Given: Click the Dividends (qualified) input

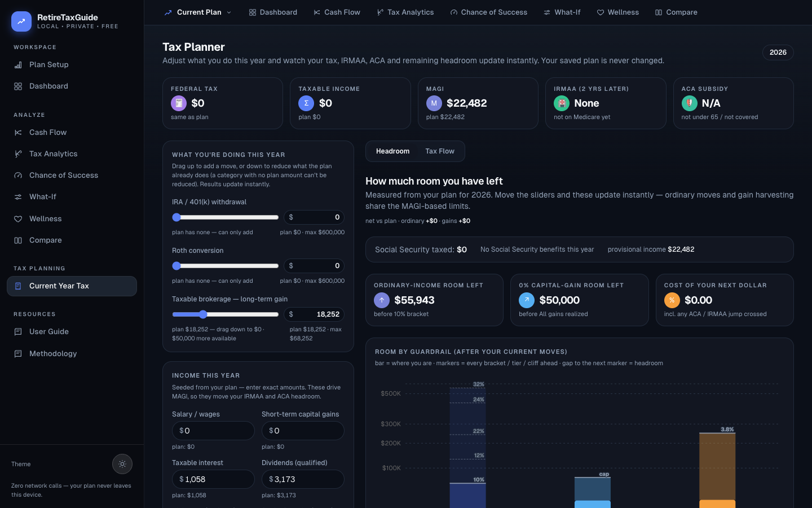Looking at the screenshot, I should [303, 479].
